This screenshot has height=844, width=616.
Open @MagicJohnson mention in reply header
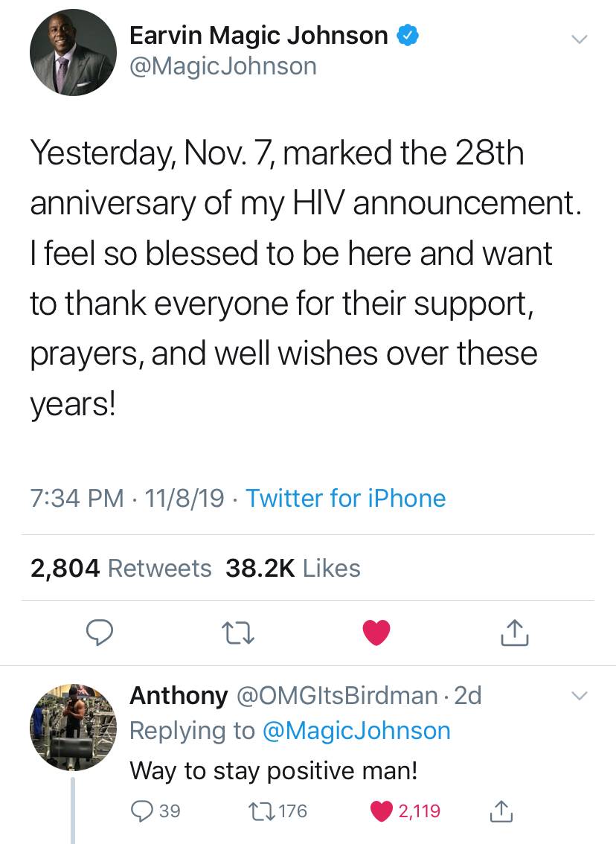pyautogui.click(x=356, y=730)
